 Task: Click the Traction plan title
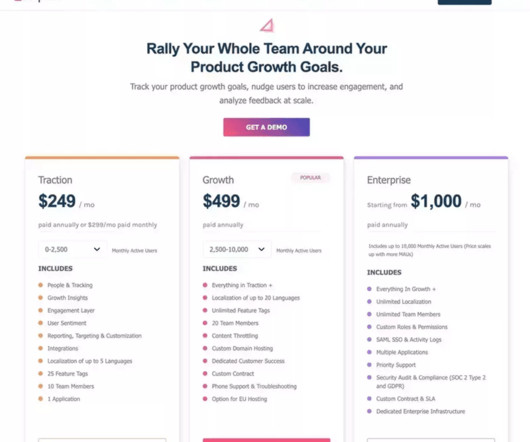55,180
